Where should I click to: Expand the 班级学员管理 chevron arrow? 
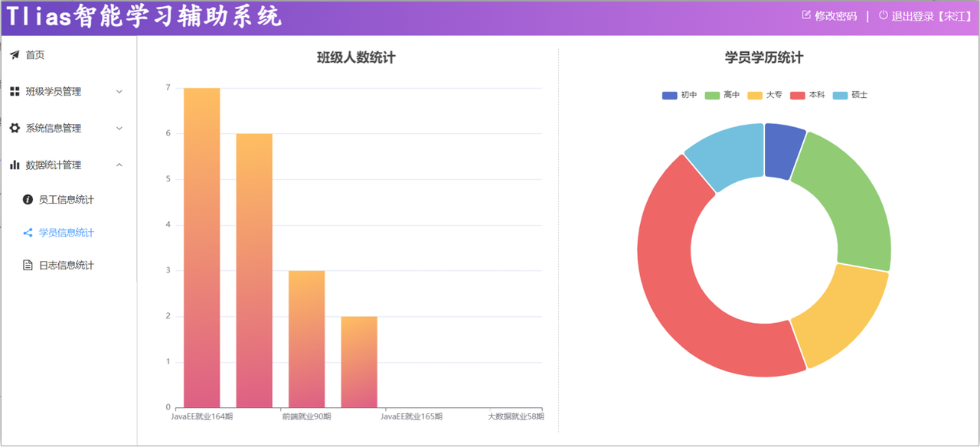[119, 92]
